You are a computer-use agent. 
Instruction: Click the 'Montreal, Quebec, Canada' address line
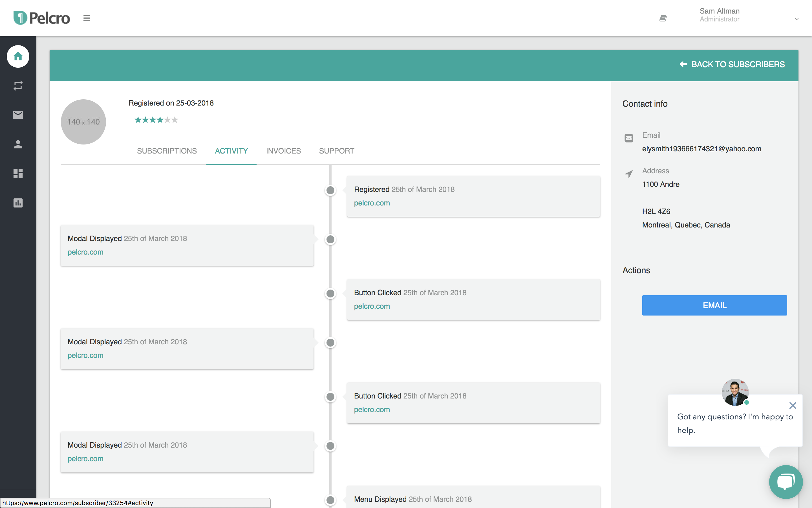pyautogui.click(x=686, y=225)
